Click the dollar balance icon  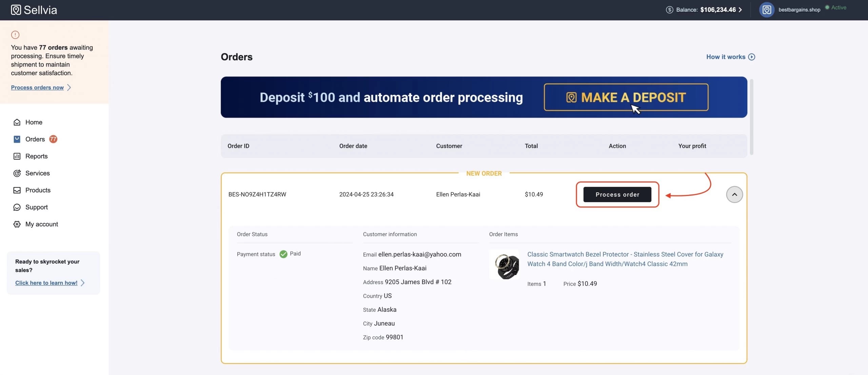click(669, 10)
